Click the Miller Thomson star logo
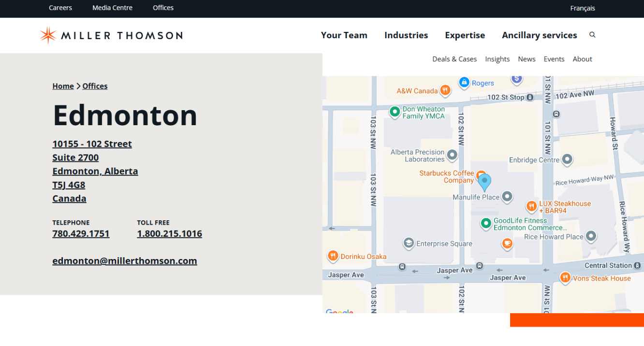 [x=48, y=35]
